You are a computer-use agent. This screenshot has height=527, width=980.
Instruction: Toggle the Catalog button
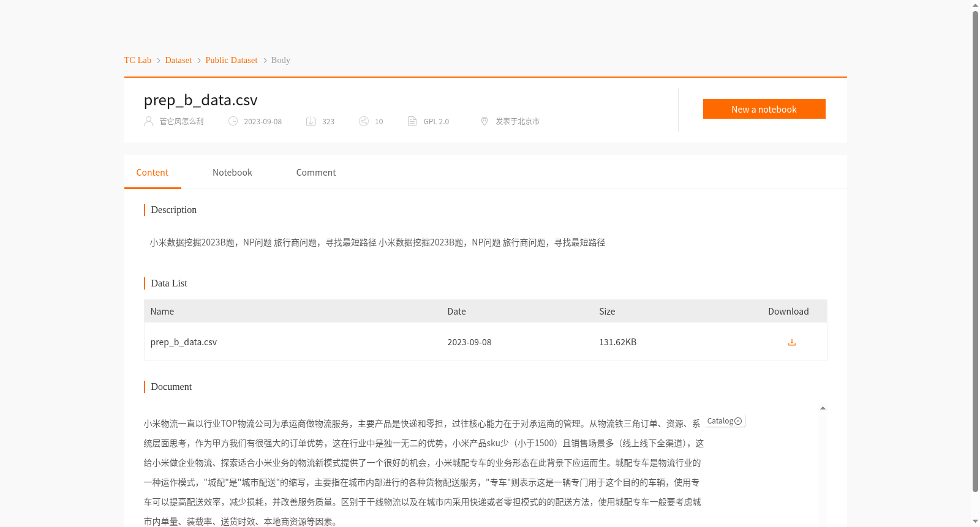point(725,421)
